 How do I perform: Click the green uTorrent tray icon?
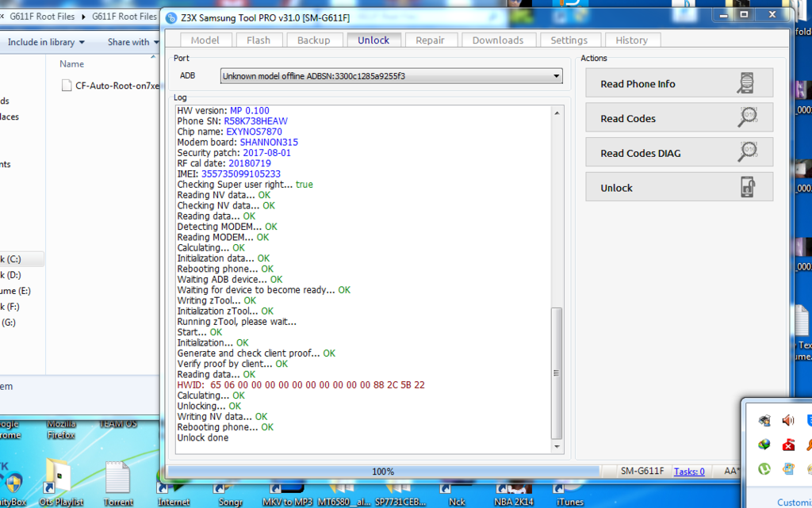[764, 468]
